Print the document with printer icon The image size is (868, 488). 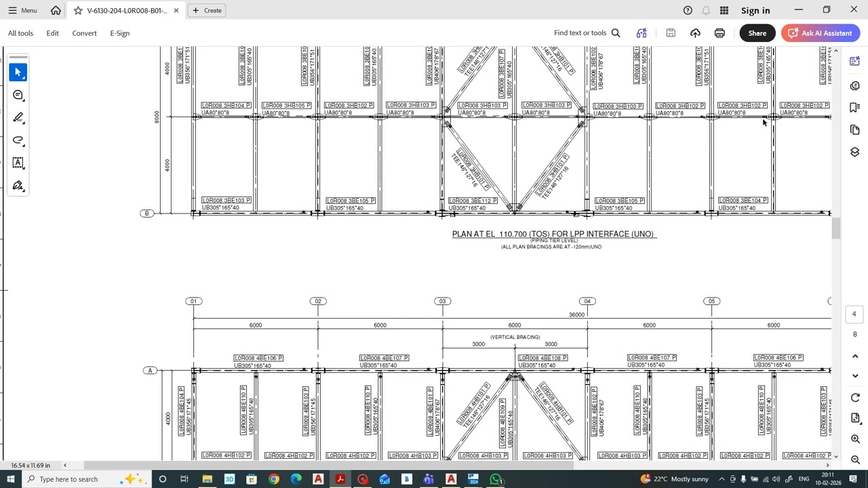[x=719, y=33]
